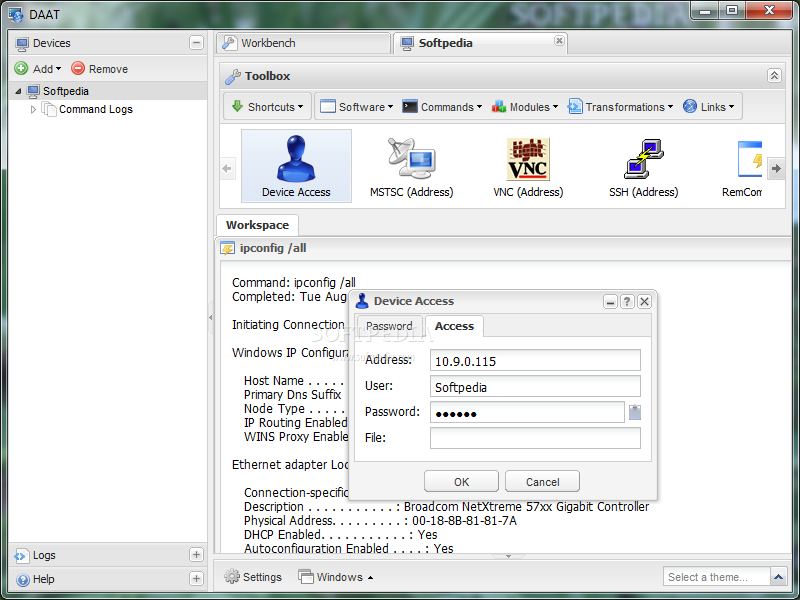Screen dimensions: 800x600
Task: Click Cancel in Device Access dialog
Action: tap(542, 482)
